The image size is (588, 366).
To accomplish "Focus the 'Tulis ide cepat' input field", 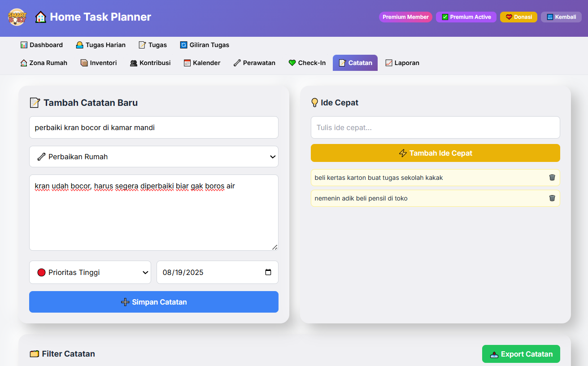I will coord(435,127).
